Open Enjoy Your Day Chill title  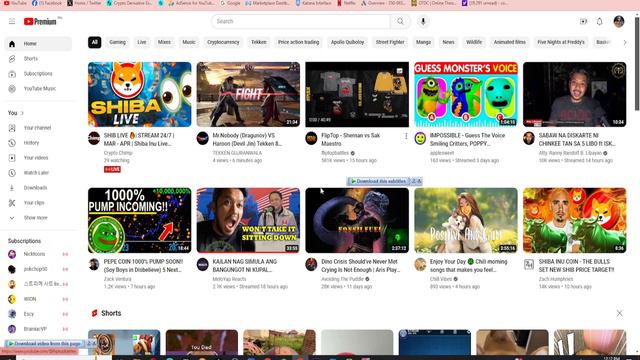[x=469, y=265]
